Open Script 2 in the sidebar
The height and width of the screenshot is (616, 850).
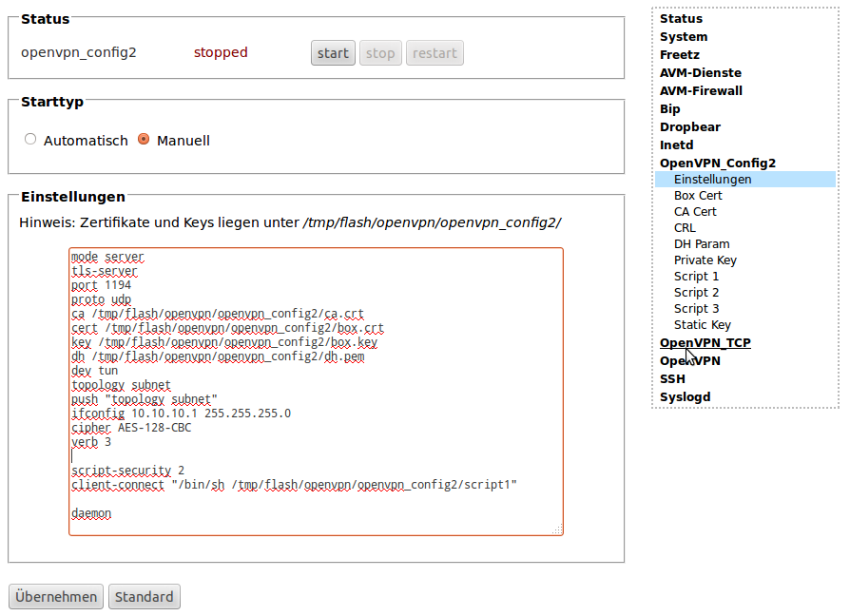click(696, 293)
